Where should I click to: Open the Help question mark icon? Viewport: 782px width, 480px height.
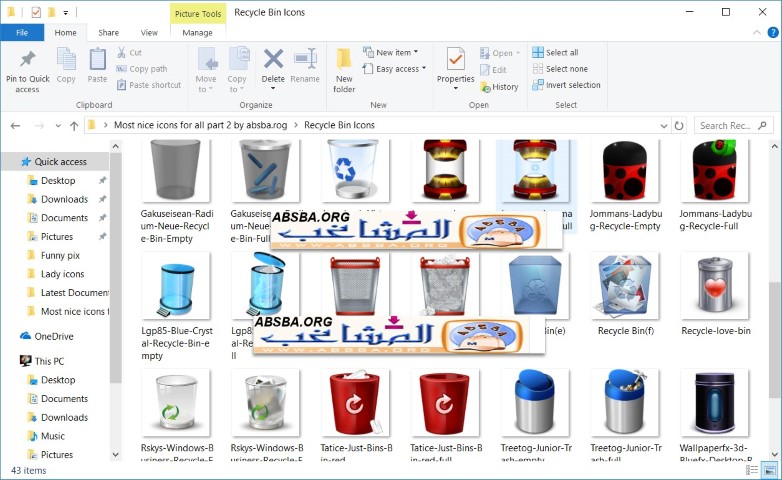point(773,32)
